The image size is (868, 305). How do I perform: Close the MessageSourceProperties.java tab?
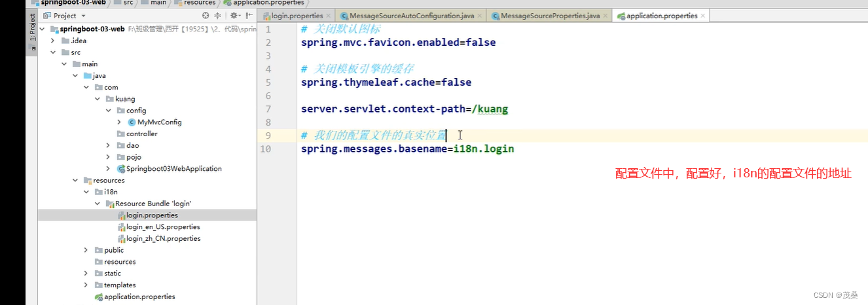(606, 15)
